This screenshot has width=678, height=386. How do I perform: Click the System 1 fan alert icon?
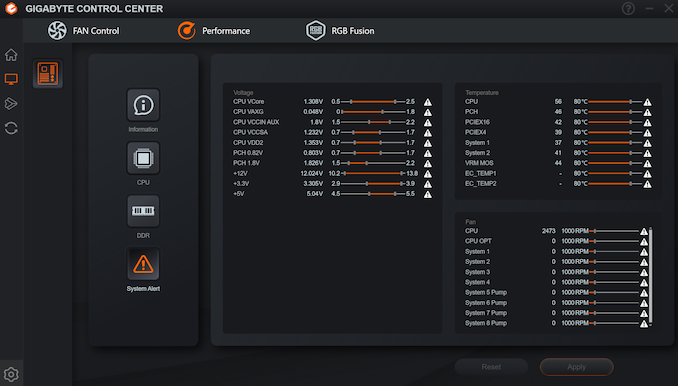click(644, 252)
